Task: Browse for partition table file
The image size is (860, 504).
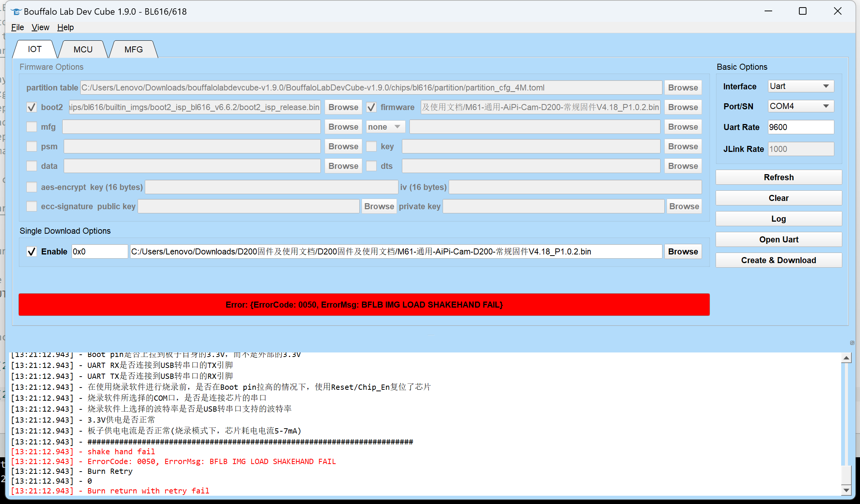Action: point(683,88)
